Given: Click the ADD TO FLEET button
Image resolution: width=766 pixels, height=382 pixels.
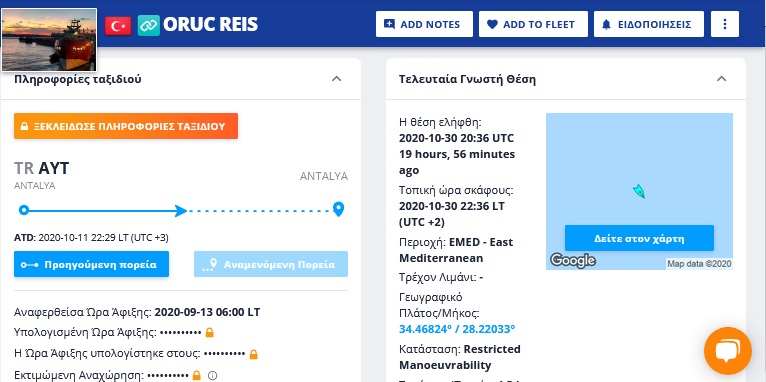Looking at the screenshot, I should [533, 24].
